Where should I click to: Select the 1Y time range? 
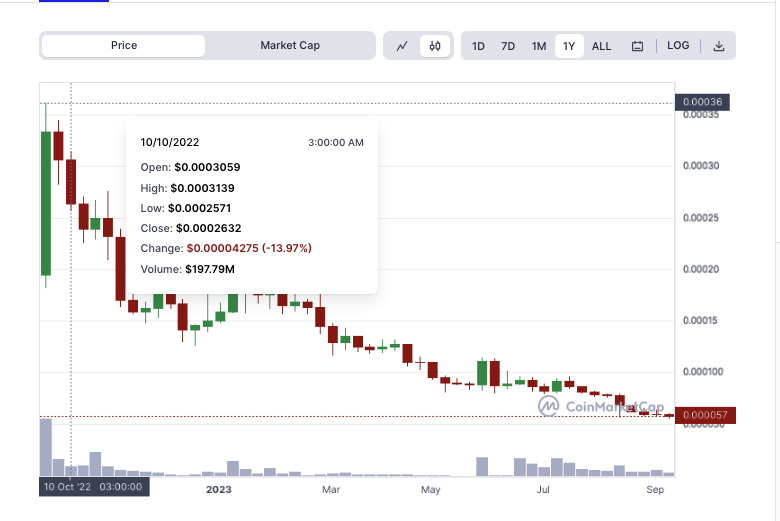[x=569, y=46]
